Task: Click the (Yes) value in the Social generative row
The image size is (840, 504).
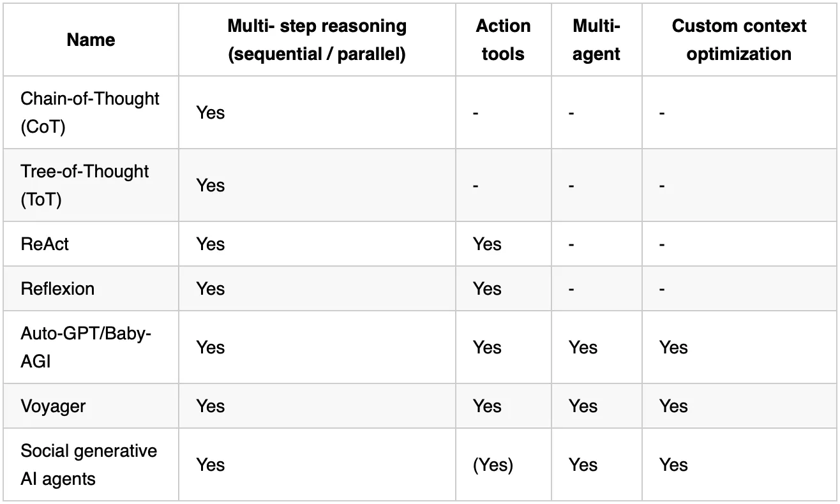Action: [493, 464]
